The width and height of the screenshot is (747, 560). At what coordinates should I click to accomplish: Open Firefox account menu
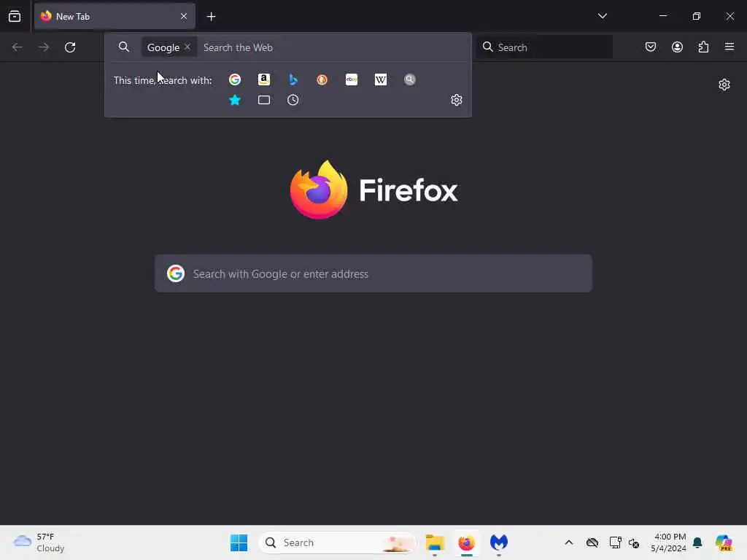coord(677,47)
